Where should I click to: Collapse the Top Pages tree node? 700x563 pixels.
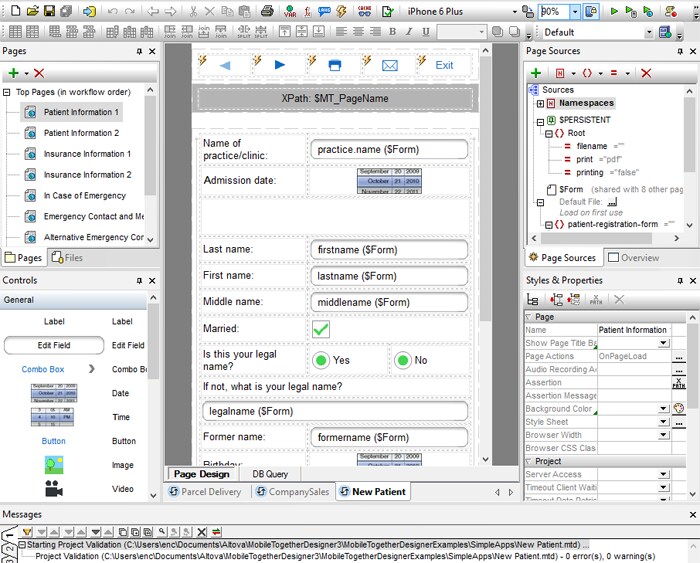(8, 92)
